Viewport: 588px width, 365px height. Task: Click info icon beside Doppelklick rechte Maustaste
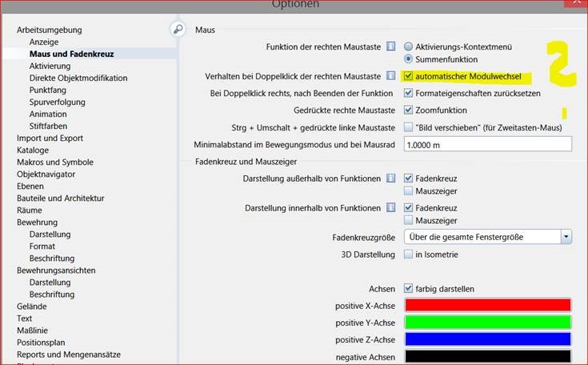tap(391, 76)
